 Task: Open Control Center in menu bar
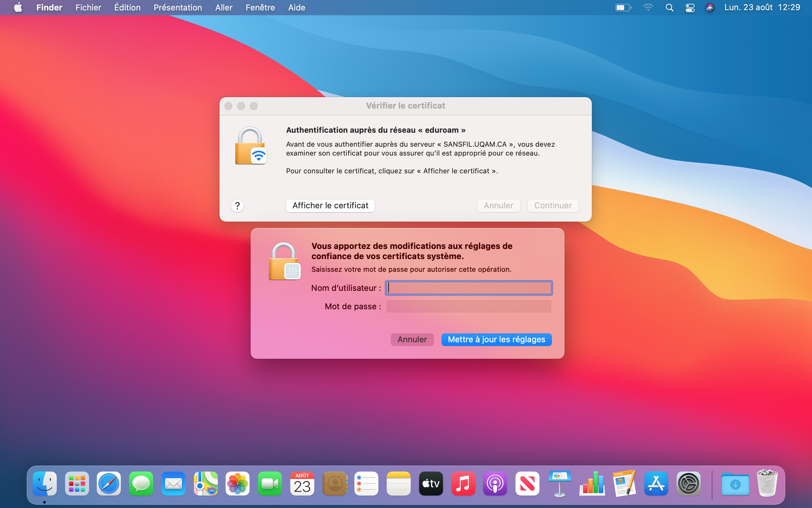pos(690,7)
